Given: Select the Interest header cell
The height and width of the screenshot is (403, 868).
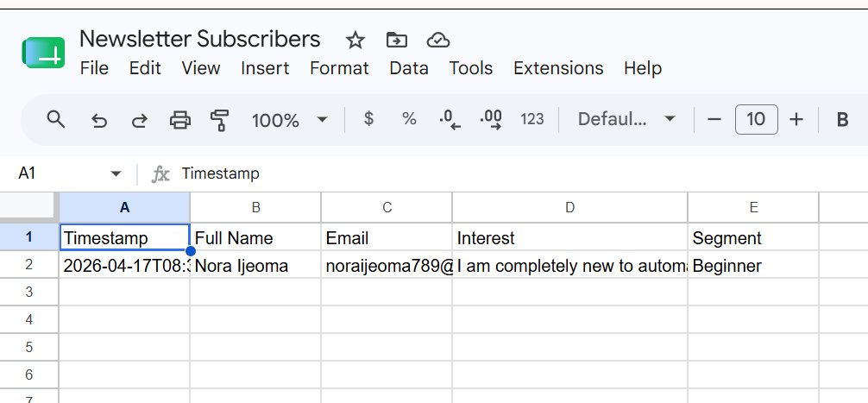Looking at the screenshot, I should tap(570, 237).
